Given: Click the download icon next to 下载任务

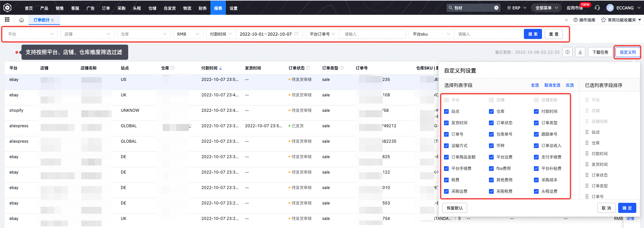Looking at the screenshot, I should point(580,52).
